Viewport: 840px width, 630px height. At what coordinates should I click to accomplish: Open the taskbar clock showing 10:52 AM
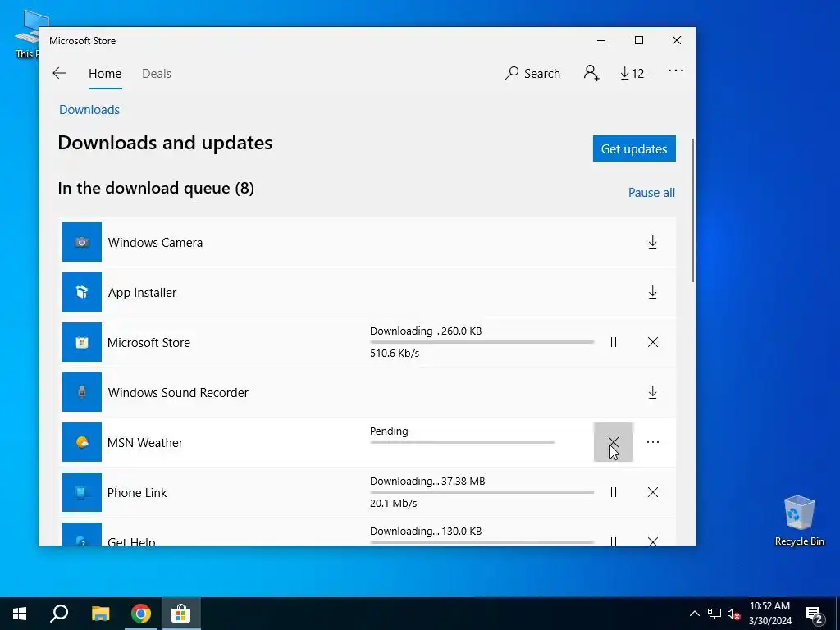tap(769, 614)
